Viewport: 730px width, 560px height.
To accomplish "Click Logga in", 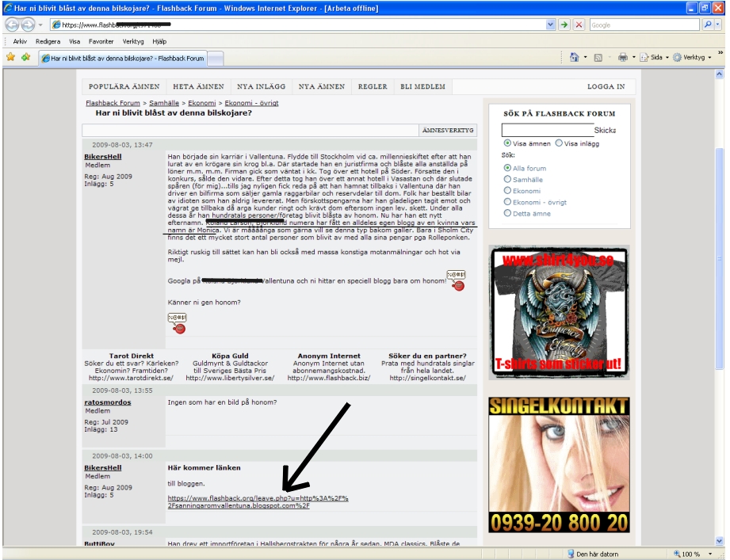I will click(x=606, y=86).
